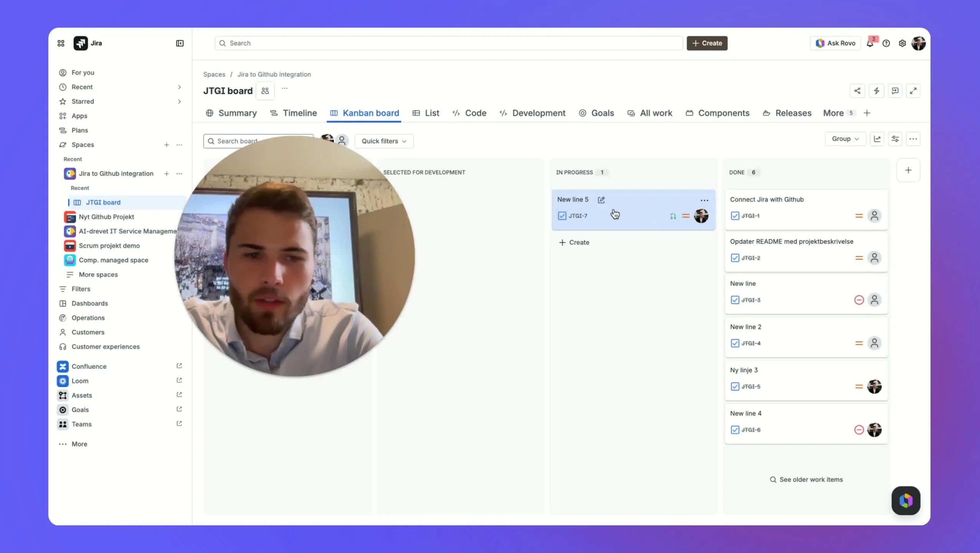Open the Quick filters dropdown
Image resolution: width=980 pixels, height=553 pixels.
point(384,141)
